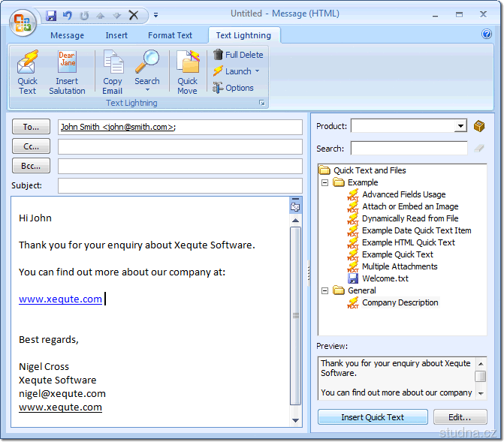
Task: Click the product box icon beside Product dropdown
Action: point(479,126)
